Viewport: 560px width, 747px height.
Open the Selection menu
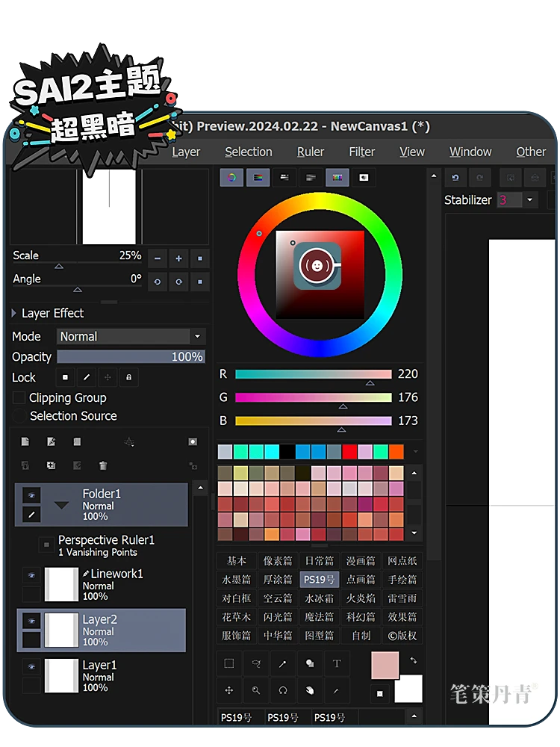pos(249,152)
